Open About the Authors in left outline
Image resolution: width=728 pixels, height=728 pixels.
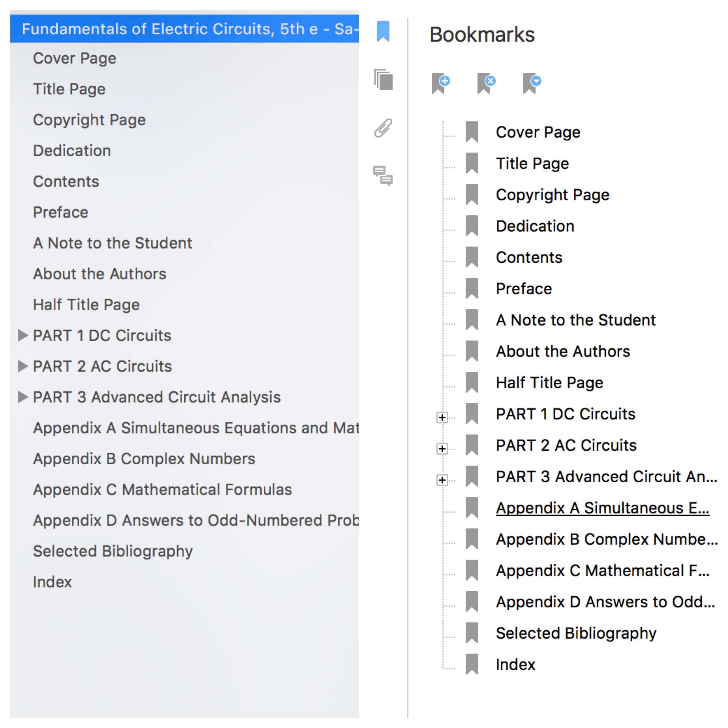100,274
